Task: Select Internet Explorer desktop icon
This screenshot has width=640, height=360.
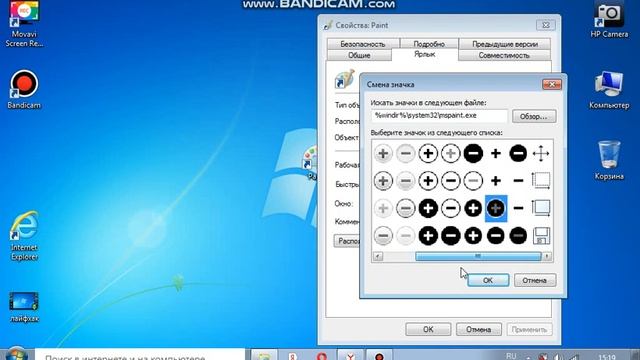Action: [24, 236]
